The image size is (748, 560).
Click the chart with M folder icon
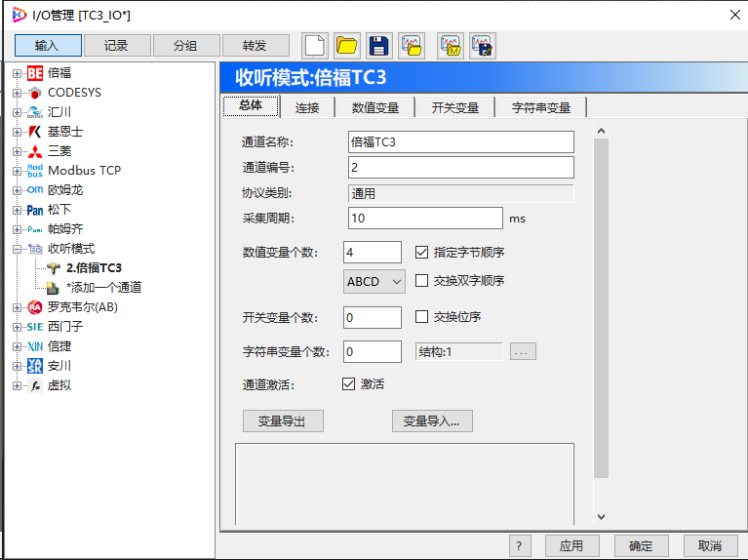[451, 46]
